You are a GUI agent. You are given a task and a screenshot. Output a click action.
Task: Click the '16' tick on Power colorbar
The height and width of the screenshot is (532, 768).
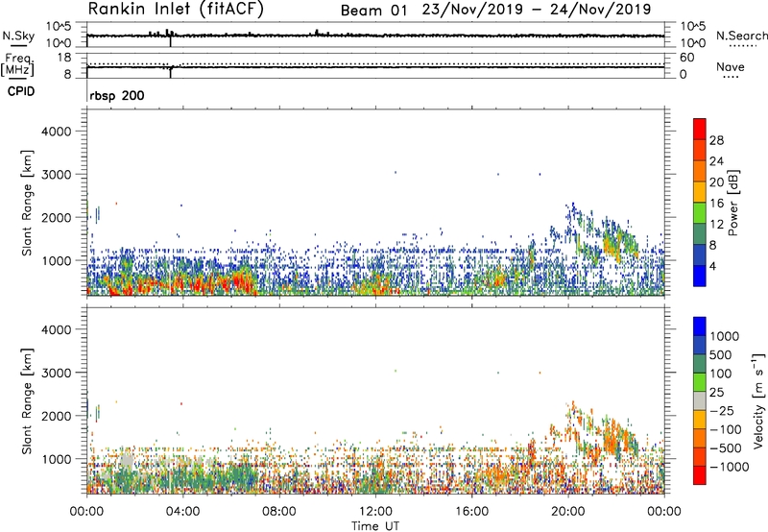[x=716, y=204]
